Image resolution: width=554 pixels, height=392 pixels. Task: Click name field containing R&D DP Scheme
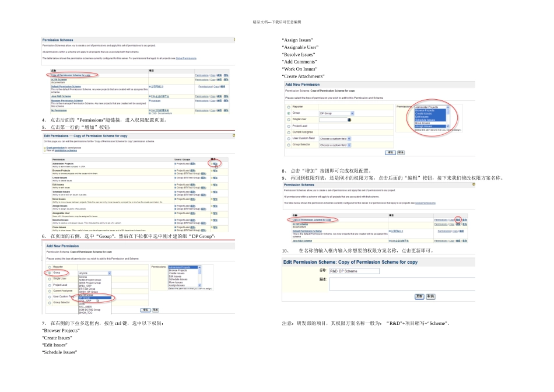[354, 271]
